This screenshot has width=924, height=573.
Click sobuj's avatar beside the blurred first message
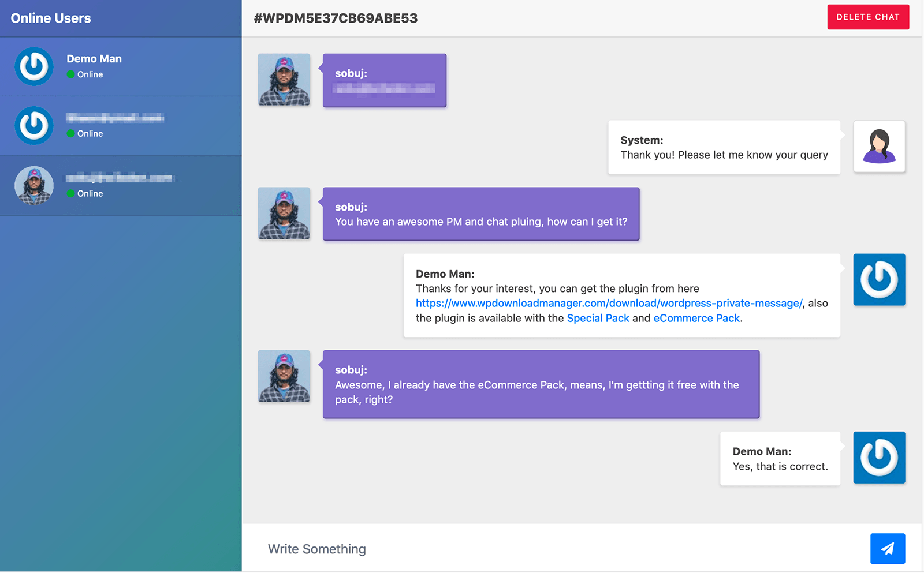tap(284, 80)
